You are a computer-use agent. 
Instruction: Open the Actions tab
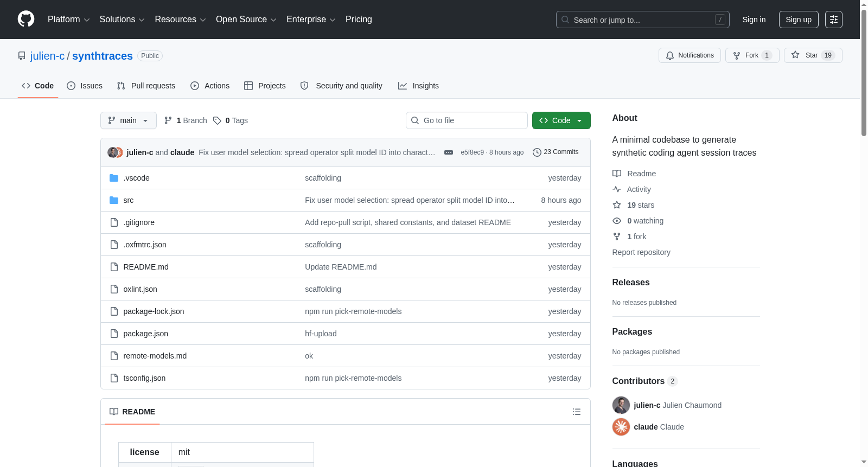[x=210, y=86]
